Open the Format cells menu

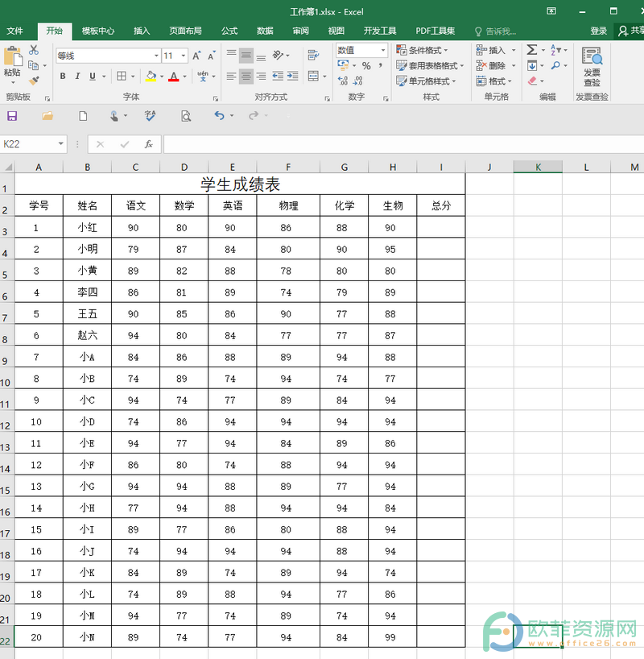coord(494,81)
